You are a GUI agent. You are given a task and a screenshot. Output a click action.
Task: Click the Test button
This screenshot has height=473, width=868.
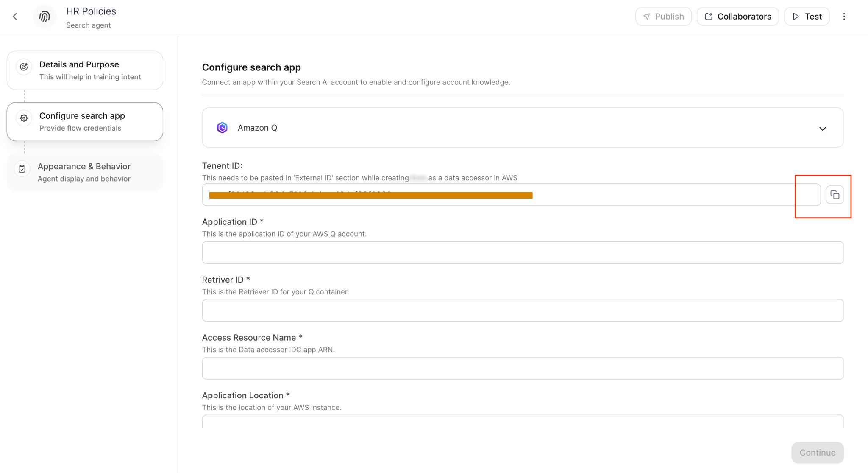(x=807, y=17)
